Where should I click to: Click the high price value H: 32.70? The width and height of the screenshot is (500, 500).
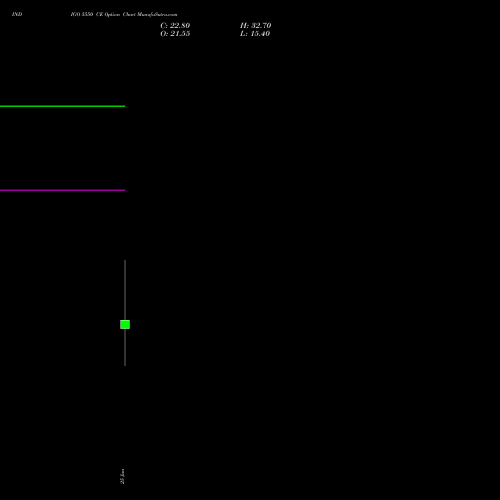point(255,26)
